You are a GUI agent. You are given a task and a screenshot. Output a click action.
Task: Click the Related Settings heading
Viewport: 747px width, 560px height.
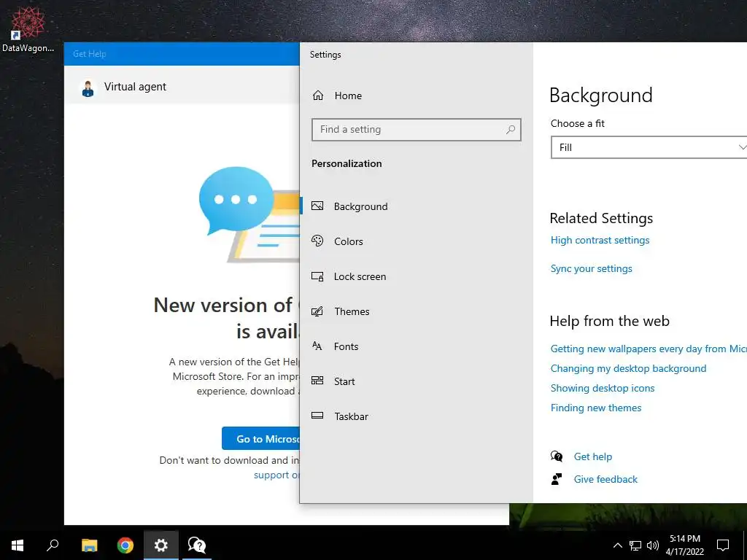pos(601,218)
